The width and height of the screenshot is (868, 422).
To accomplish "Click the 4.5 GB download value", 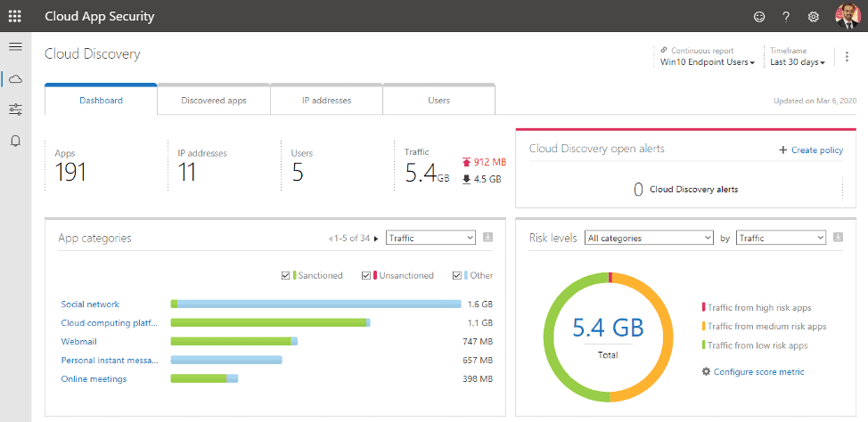I will 487,179.
